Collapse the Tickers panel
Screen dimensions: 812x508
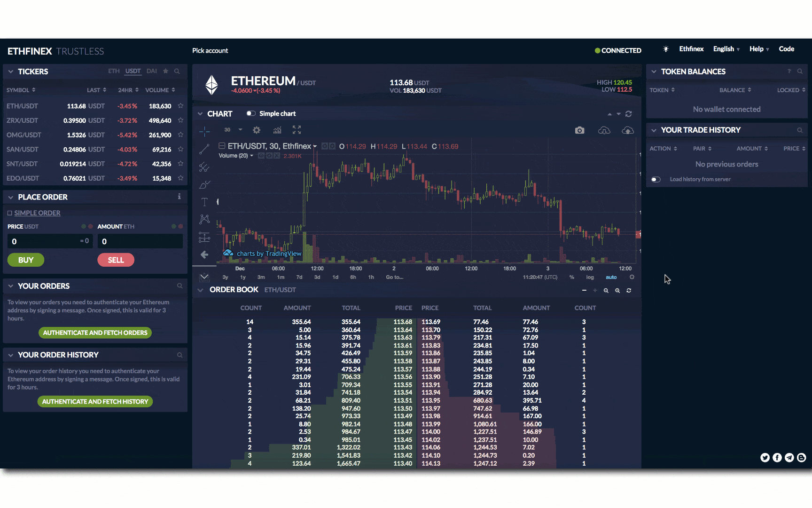(10, 71)
